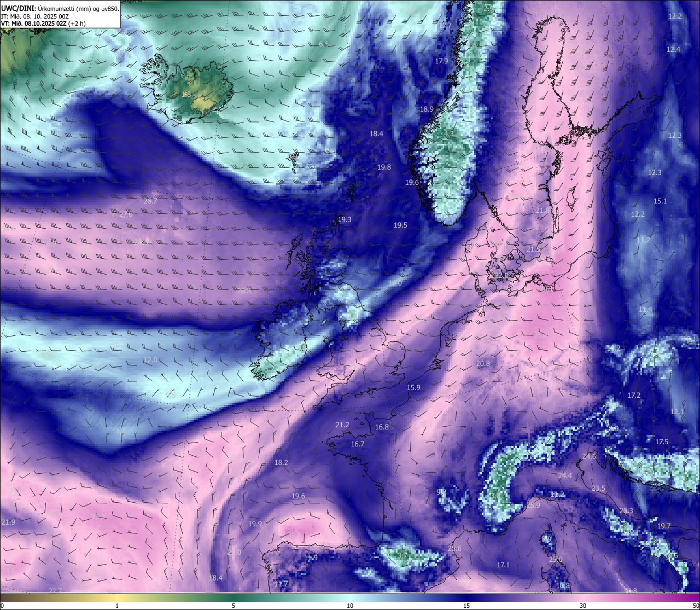Click the map value '15.1'

tap(660, 201)
